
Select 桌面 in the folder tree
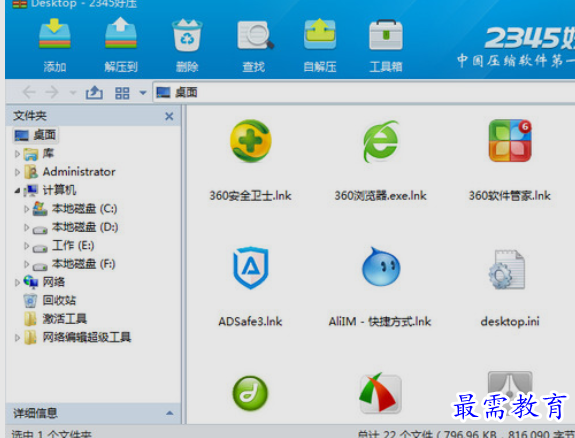tap(36, 135)
